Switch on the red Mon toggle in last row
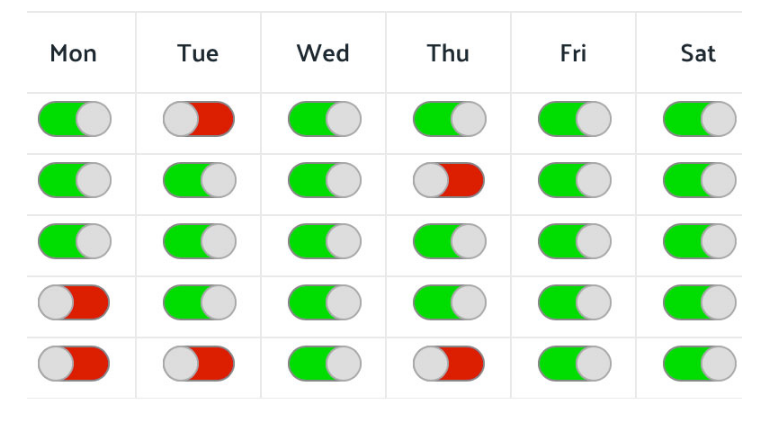Screen dimensions: 766x422 pyautogui.click(x=74, y=364)
